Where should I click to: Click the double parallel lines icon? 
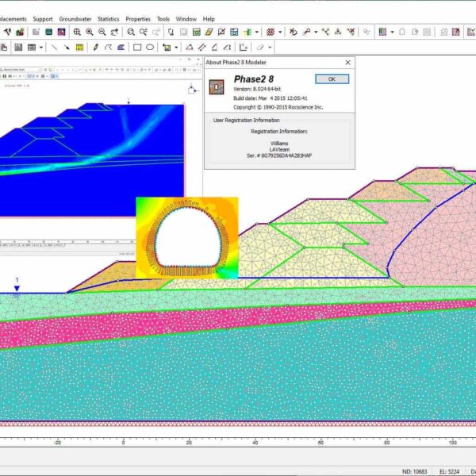pyautogui.click(x=202, y=48)
